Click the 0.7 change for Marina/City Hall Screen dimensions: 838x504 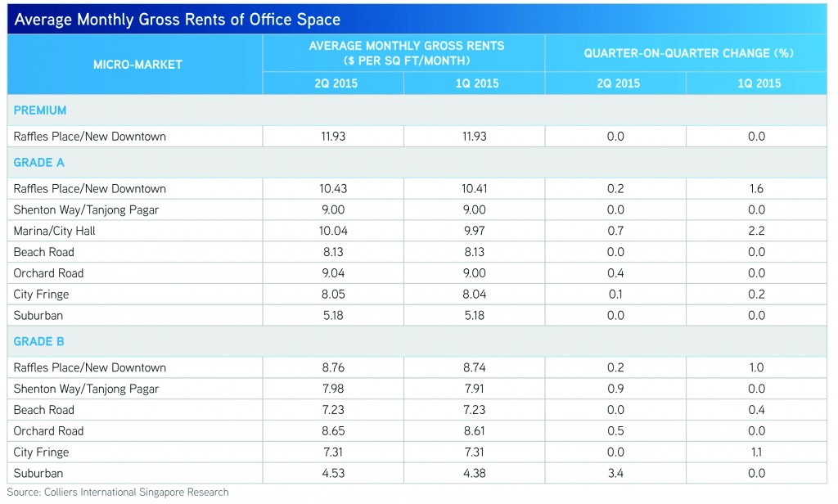[615, 231]
